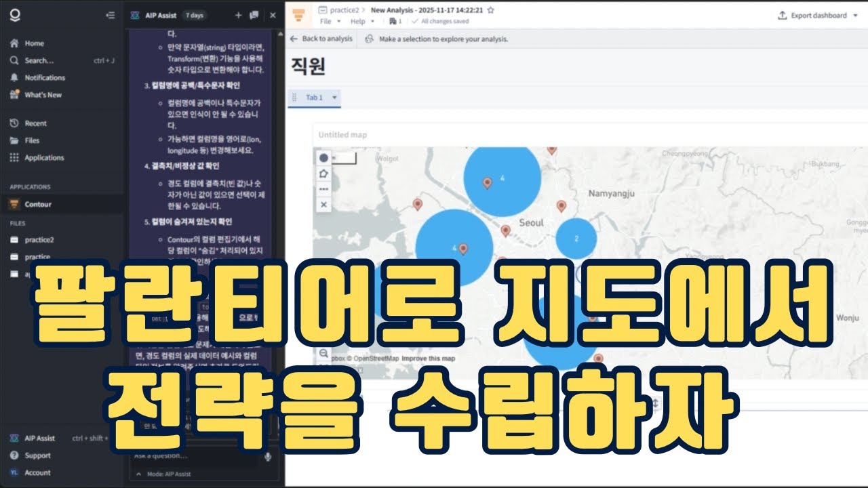The height and width of the screenshot is (488, 868).
Task: Open Account in the sidebar
Action: point(37,472)
